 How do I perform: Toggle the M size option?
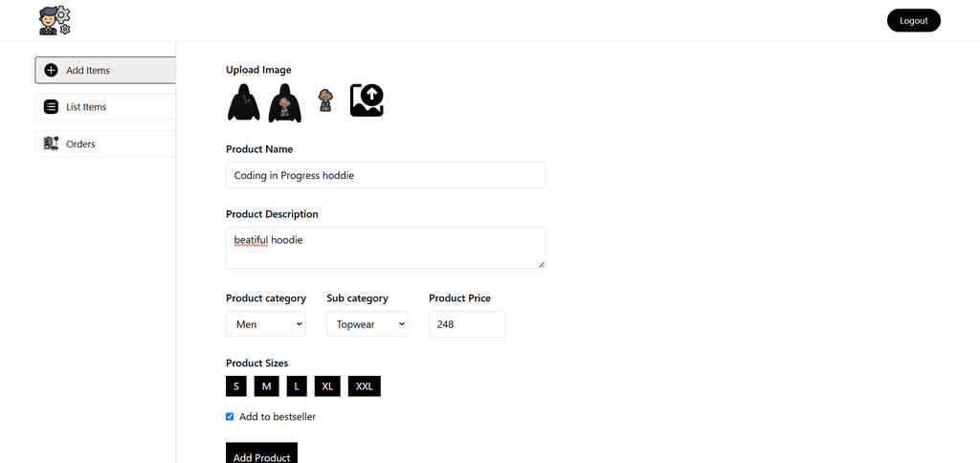pyautogui.click(x=266, y=386)
